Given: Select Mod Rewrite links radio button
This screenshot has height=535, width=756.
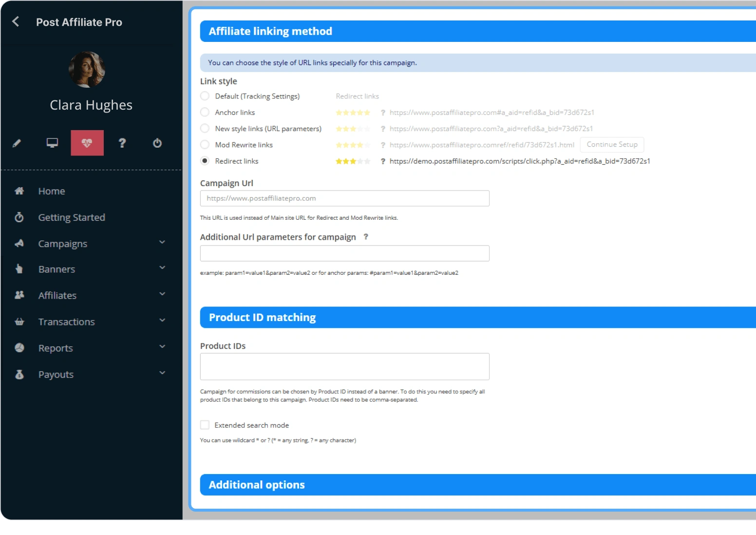Looking at the screenshot, I should pyautogui.click(x=205, y=145).
